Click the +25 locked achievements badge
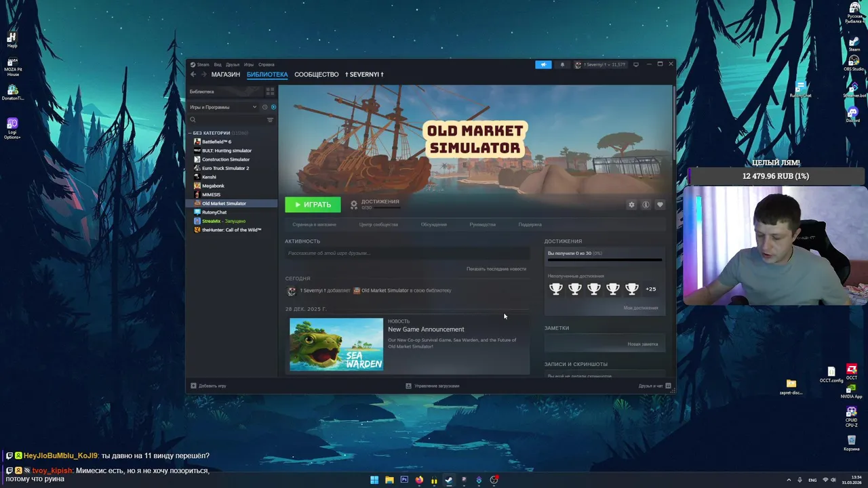Screen dimensions: 868x488 pyautogui.click(x=651, y=289)
